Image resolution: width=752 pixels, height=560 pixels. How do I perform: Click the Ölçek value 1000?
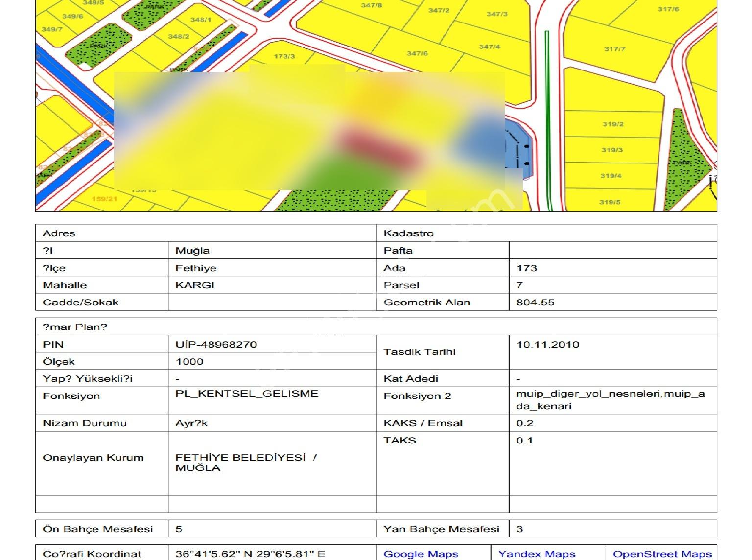click(x=189, y=361)
